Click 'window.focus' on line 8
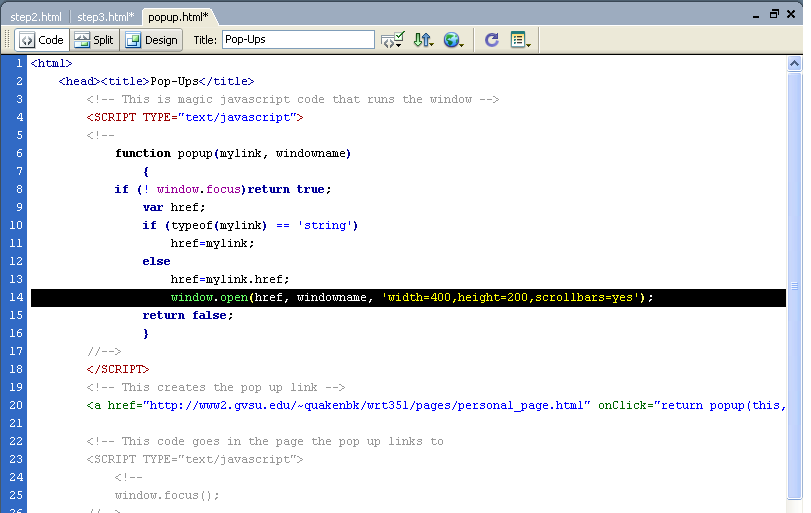The image size is (811, 513). [199, 189]
